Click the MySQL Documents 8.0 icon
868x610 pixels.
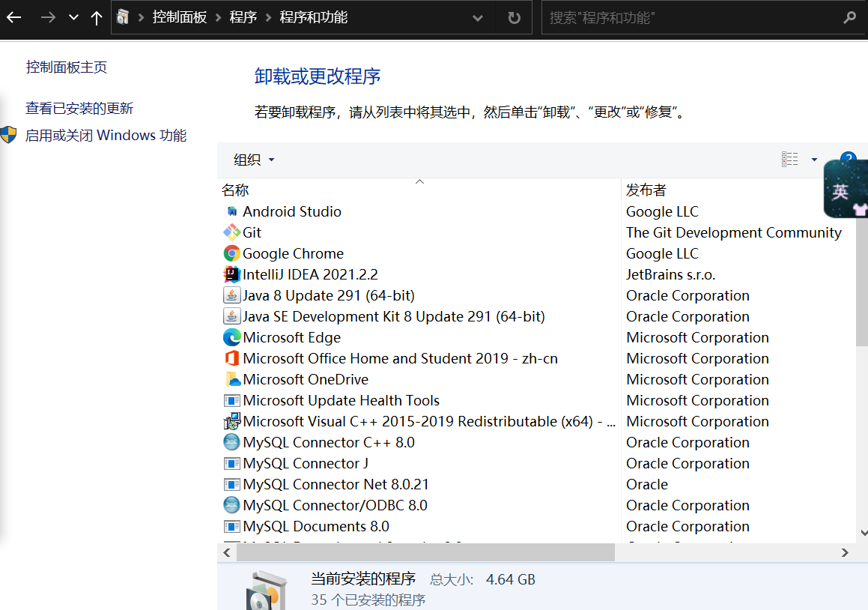232,526
